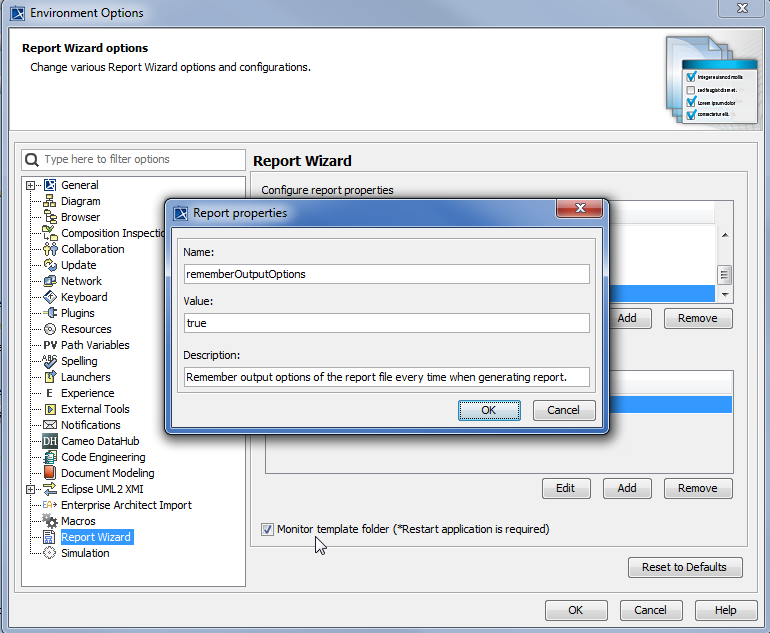Click the properties list scroll up arrow
Screen dimensions: 770x633
(x=724, y=235)
